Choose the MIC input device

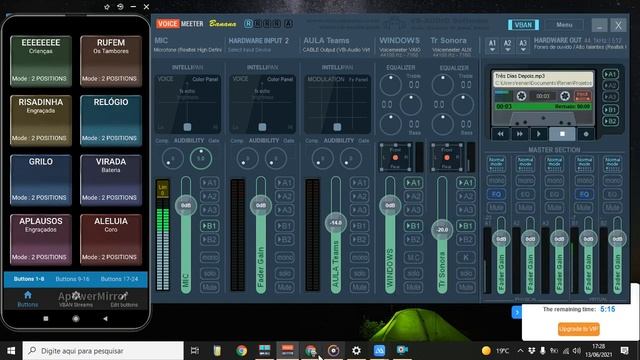pos(187,50)
